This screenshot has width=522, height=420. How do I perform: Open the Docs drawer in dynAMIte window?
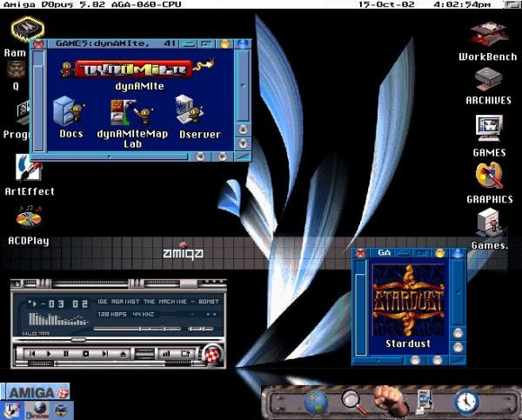pyautogui.click(x=70, y=110)
